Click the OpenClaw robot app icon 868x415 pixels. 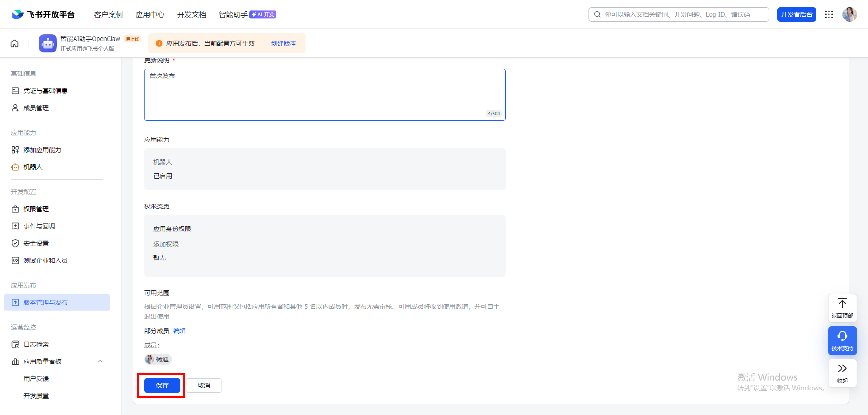point(47,43)
